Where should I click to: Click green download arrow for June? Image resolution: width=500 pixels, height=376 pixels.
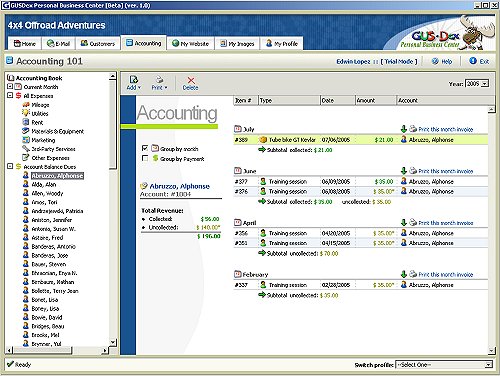pyautogui.click(x=404, y=171)
